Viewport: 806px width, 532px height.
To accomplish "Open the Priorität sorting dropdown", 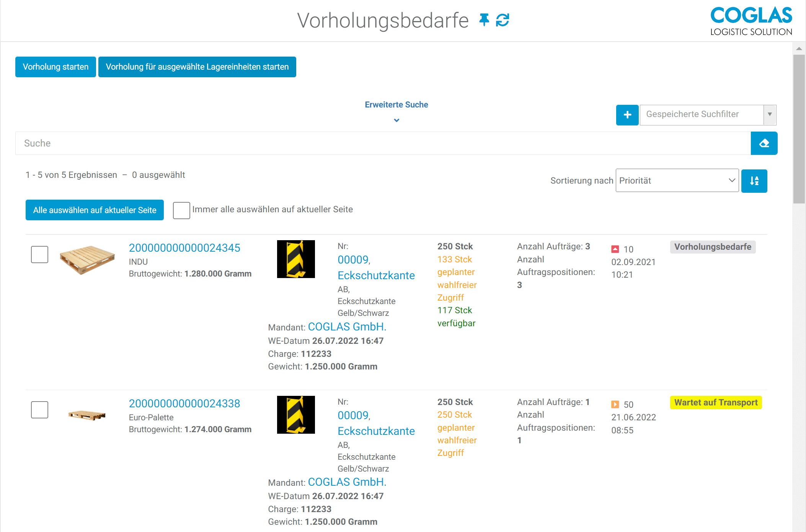I will (677, 181).
